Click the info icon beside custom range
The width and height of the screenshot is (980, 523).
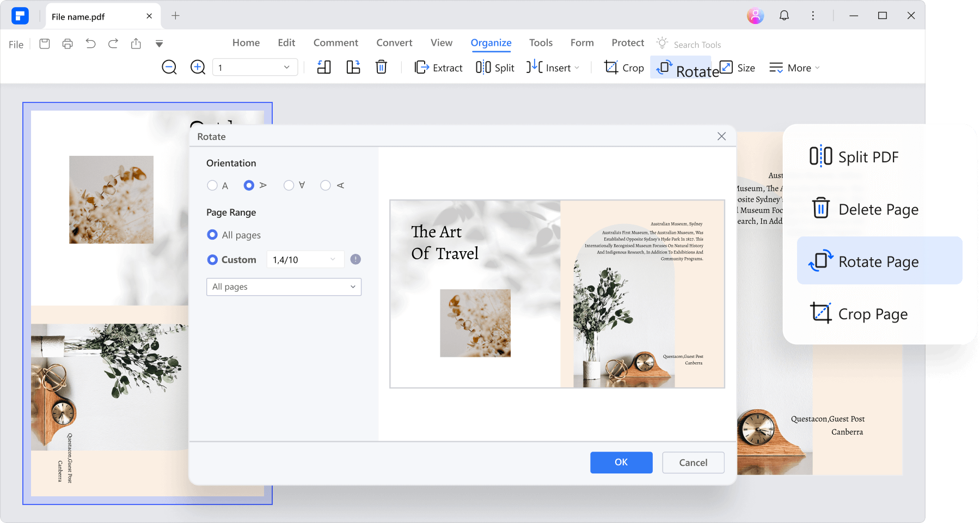coord(356,259)
